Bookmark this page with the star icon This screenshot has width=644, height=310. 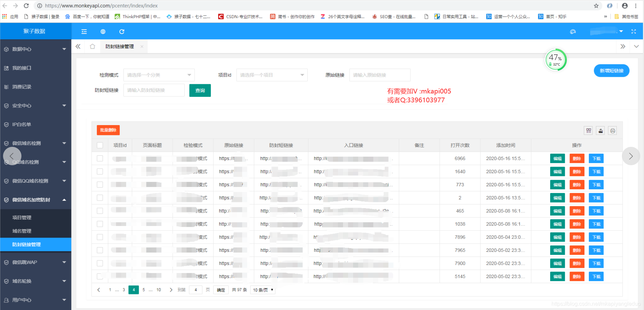click(x=596, y=6)
